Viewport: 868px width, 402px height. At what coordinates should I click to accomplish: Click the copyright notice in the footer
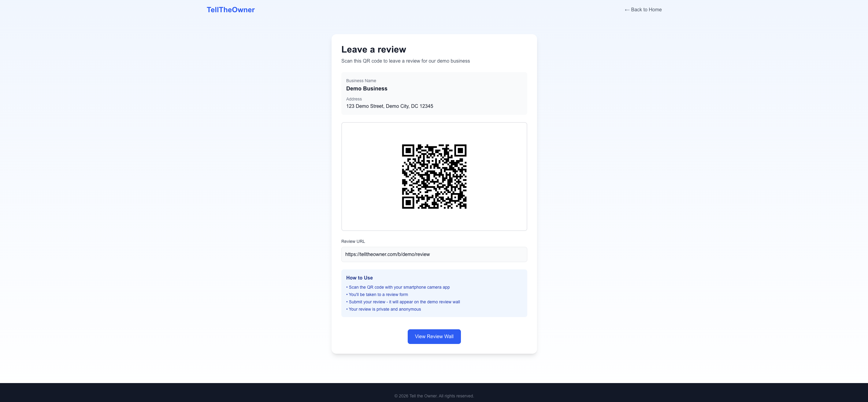pyautogui.click(x=434, y=396)
